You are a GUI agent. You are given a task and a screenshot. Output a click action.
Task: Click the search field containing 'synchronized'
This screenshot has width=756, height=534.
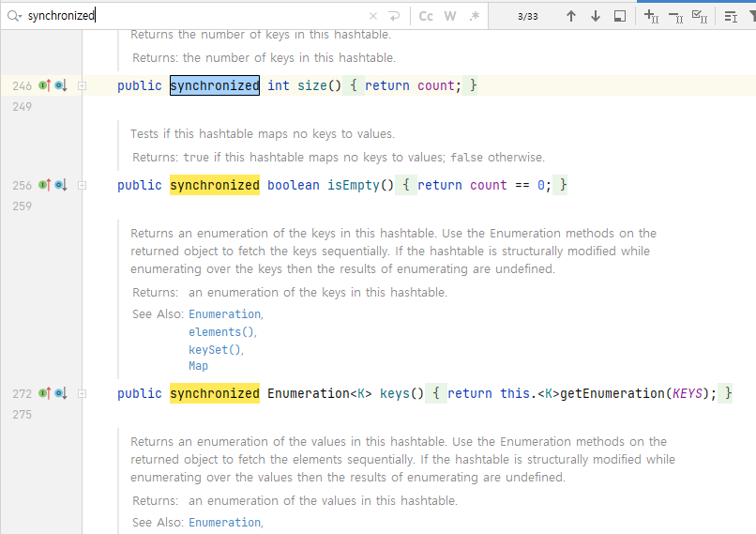(x=195, y=16)
